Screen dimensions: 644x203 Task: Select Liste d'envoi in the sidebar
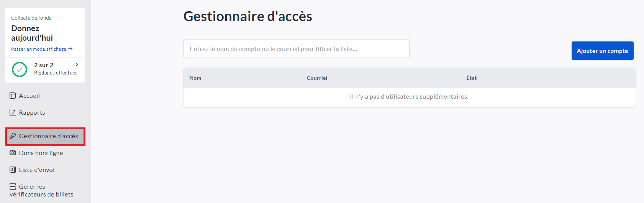(x=37, y=170)
